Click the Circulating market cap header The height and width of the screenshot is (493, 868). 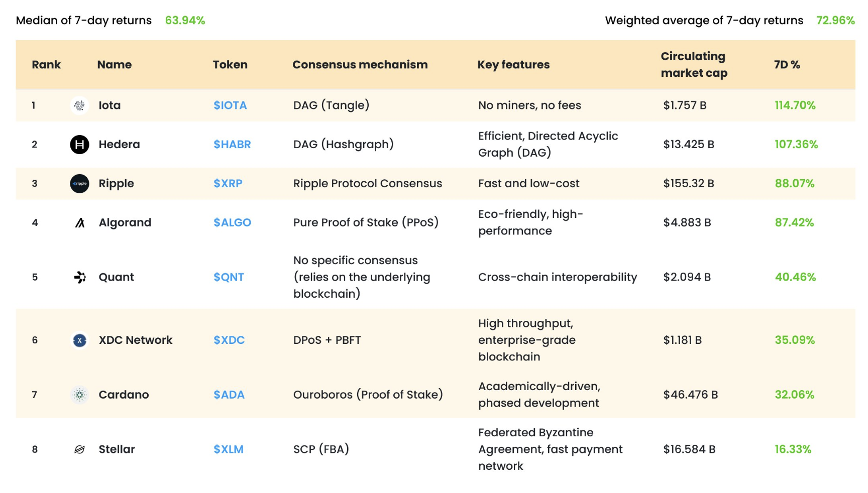(694, 65)
